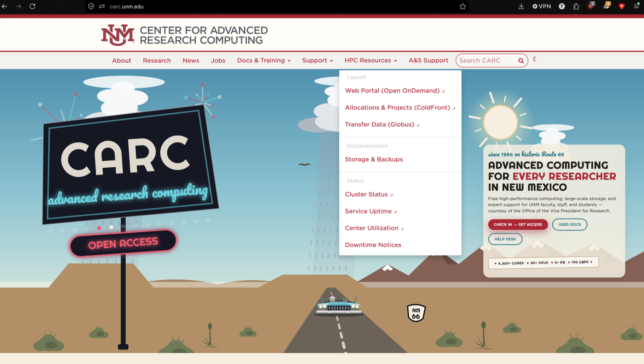644x364 pixels.
Task: Click the 'Advanced Computing for Every Researcher' heading
Action: pyautogui.click(x=552, y=177)
